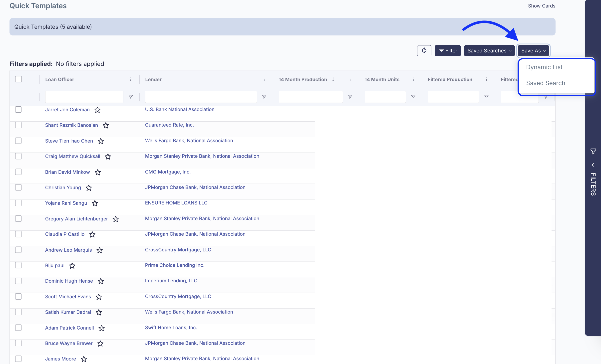The width and height of the screenshot is (601, 364).
Task: Focus the Lender filter input
Action: pos(201,97)
